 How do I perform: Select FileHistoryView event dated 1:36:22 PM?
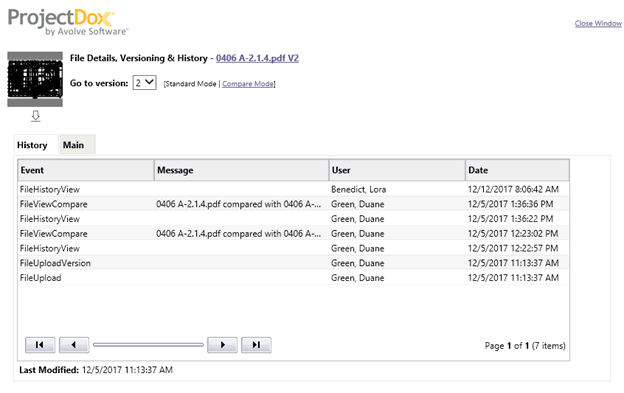point(50,219)
